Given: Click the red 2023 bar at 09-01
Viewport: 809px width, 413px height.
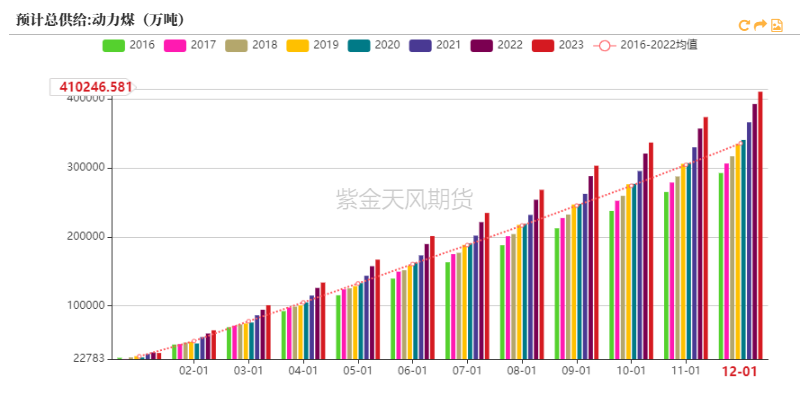Looking at the screenshot, I should point(596,262).
